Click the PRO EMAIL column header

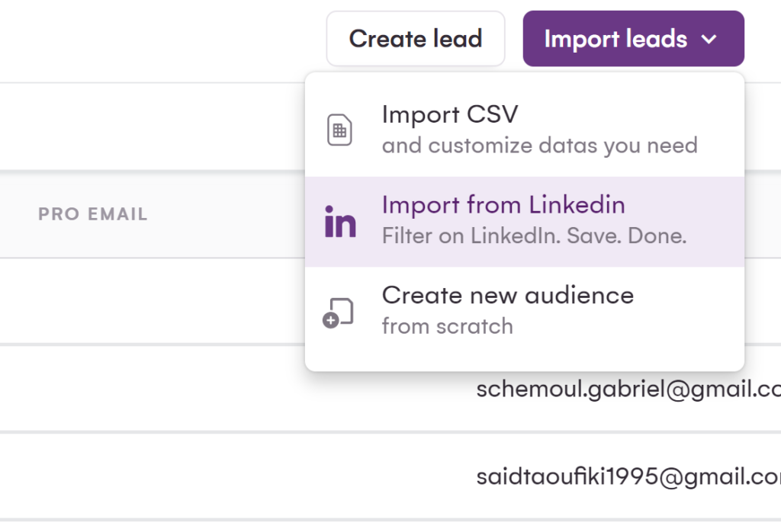click(93, 214)
